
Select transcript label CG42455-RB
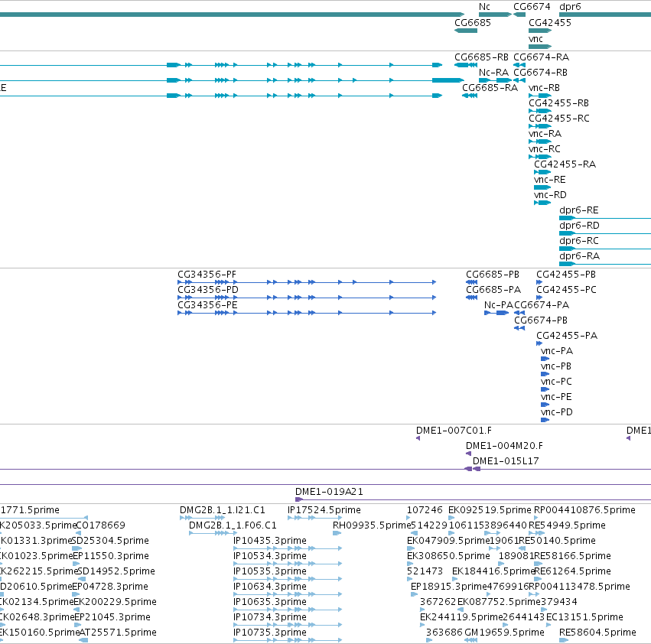click(x=559, y=103)
